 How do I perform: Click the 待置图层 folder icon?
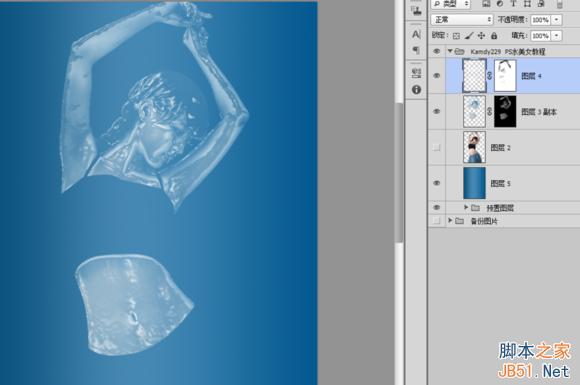(x=475, y=208)
